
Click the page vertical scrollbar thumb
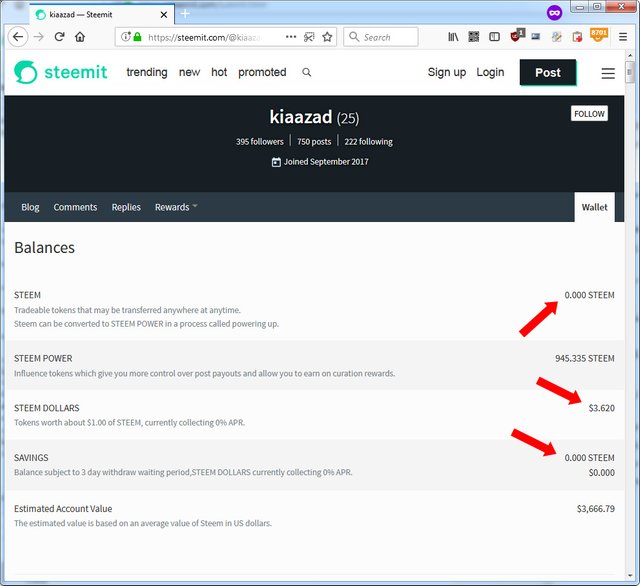(x=629, y=72)
